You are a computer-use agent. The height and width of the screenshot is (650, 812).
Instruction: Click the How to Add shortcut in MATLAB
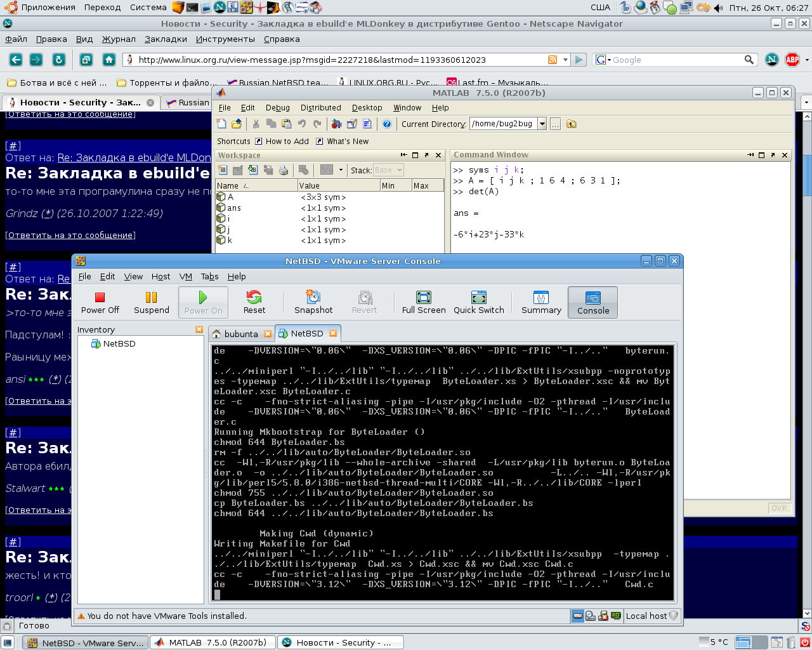click(281, 141)
